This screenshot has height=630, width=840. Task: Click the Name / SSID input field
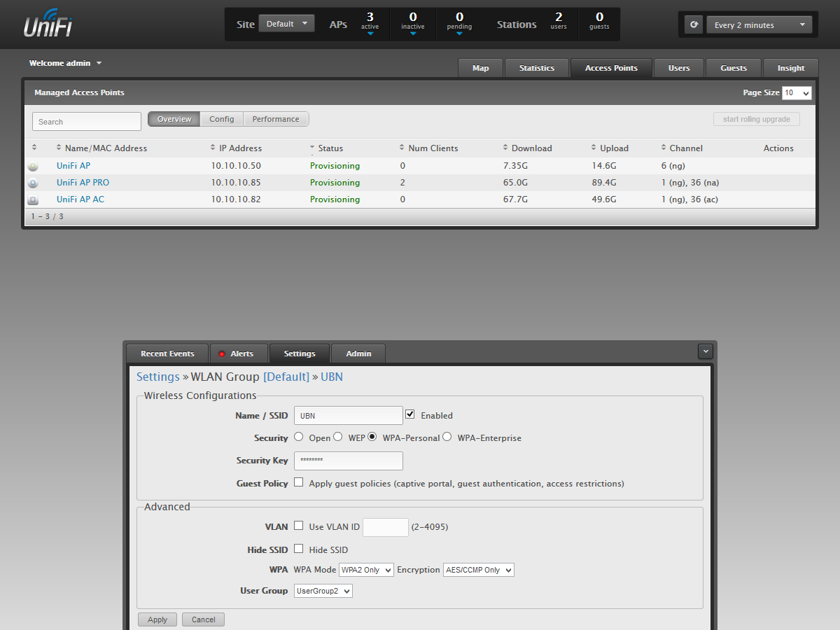349,415
